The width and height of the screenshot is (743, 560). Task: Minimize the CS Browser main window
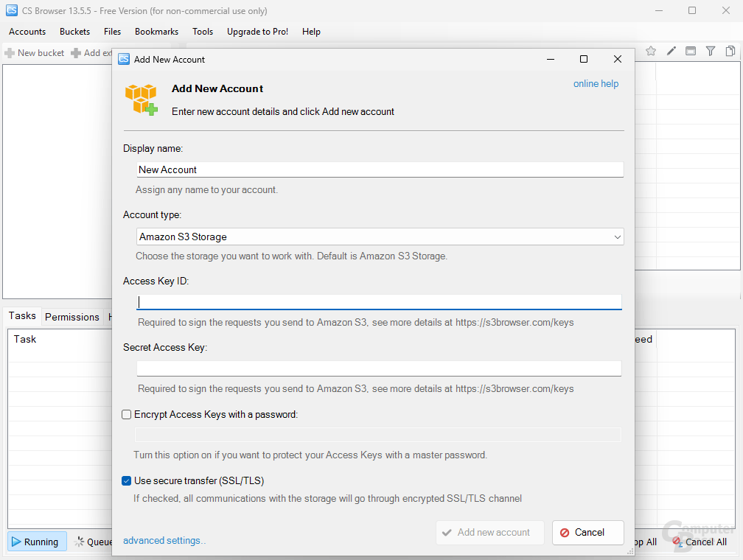(x=659, y=10)
